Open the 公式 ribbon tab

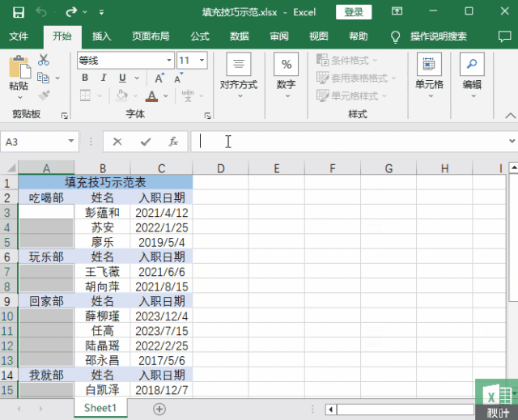(200, 36)
